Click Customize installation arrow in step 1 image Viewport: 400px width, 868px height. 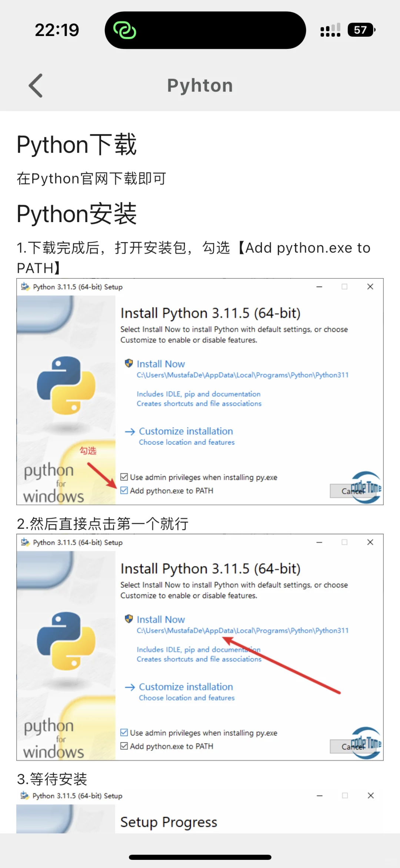coord(130,432)
